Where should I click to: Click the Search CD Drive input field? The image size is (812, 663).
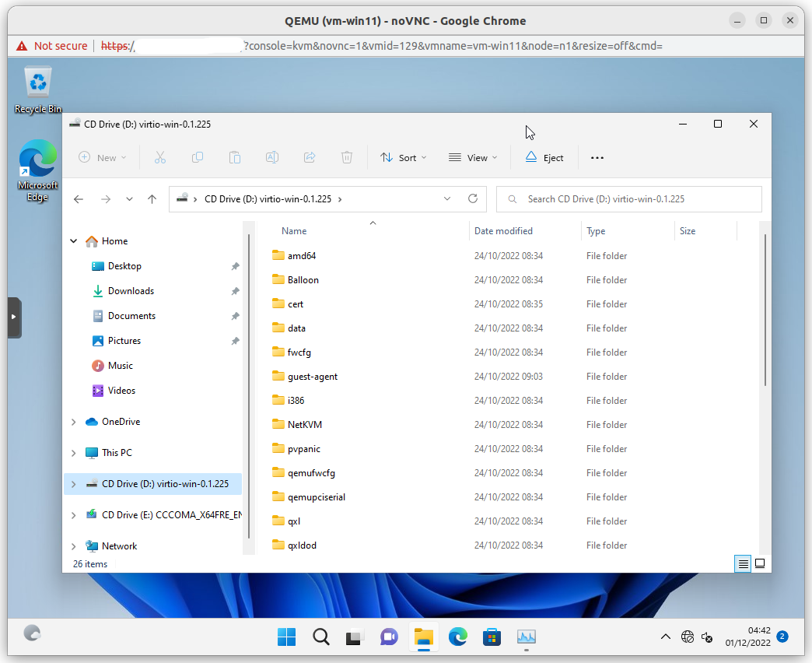click(x=629, y=199)
